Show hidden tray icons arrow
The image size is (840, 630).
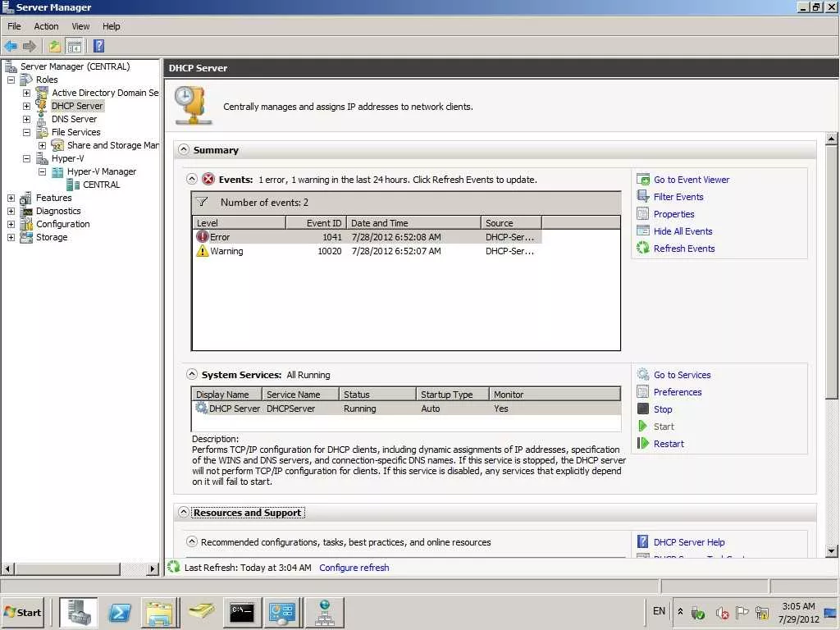tap(680, 611)
